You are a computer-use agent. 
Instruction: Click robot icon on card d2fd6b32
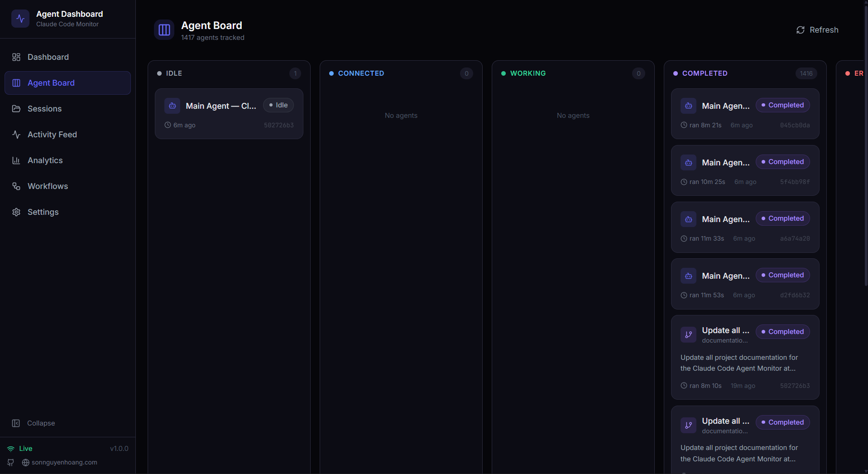[x=689, y=276]
